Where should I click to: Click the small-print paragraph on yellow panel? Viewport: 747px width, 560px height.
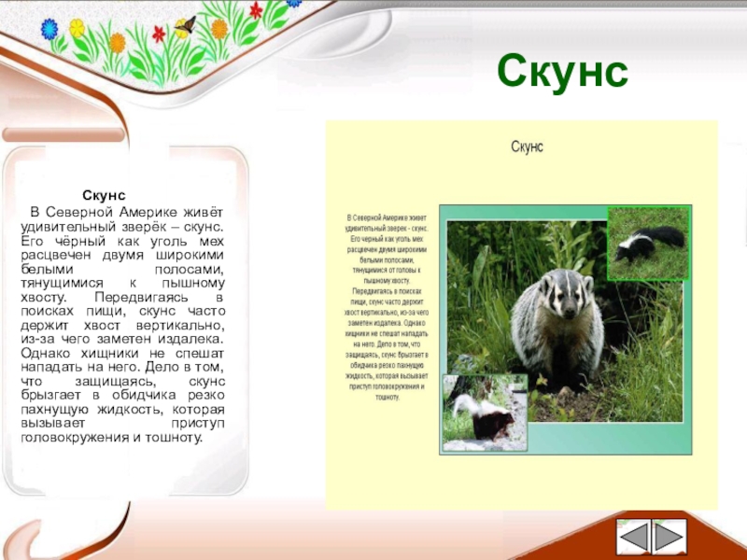[387, 307]
